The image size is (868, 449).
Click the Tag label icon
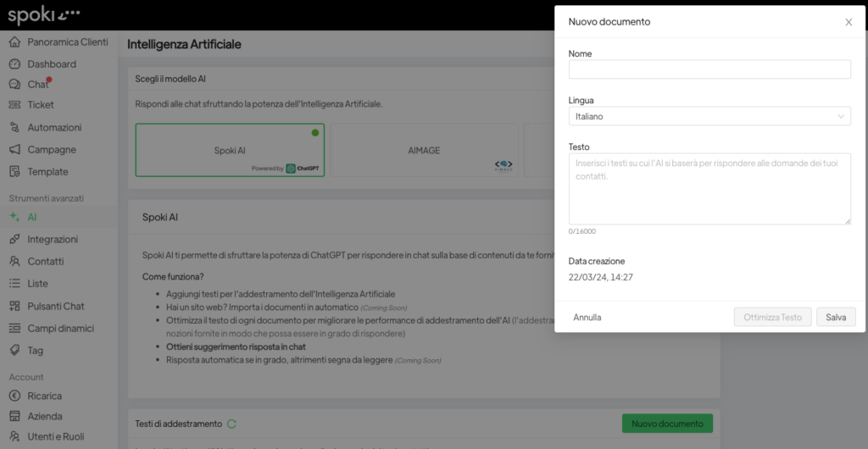point(14,351)
